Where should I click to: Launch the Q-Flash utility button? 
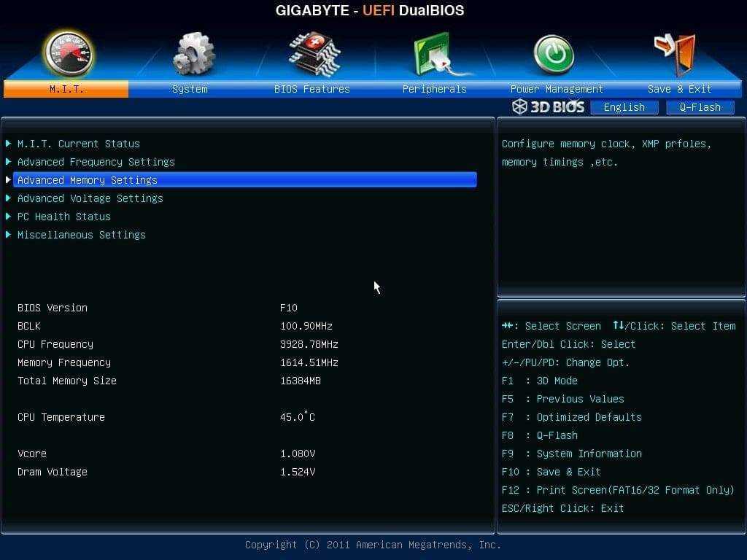click(700, 107)
